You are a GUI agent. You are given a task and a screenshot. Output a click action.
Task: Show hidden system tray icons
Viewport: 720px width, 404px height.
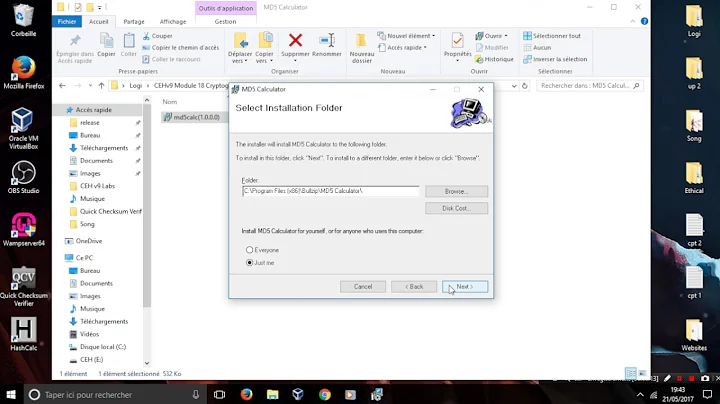pyautogui.click(x=640, y=394)
